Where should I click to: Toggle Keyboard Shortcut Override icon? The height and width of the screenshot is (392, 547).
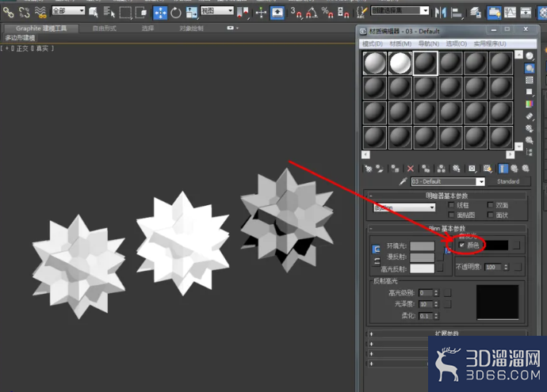(x=277, y=13)
